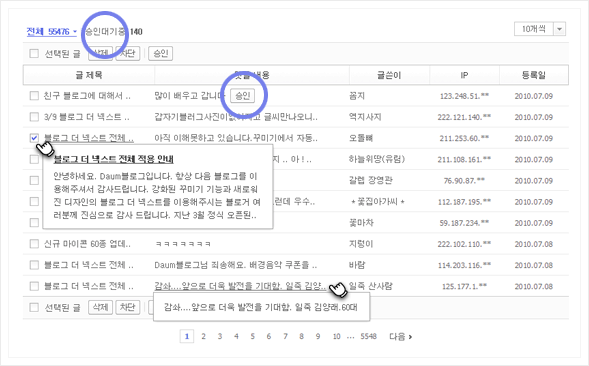
Task: Click the comment 많이 배우고 갑니다
Action: pos(190,96)
